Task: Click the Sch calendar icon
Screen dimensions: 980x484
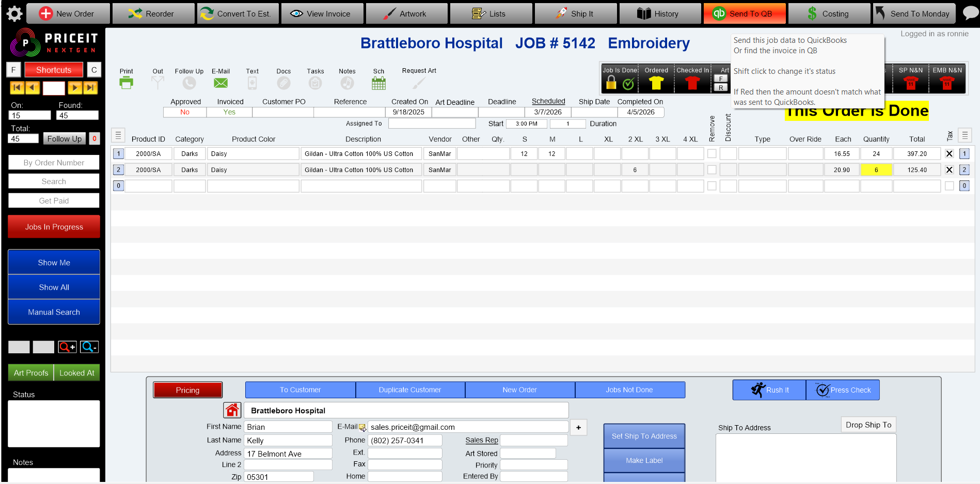Action: [x=378, y=82]
